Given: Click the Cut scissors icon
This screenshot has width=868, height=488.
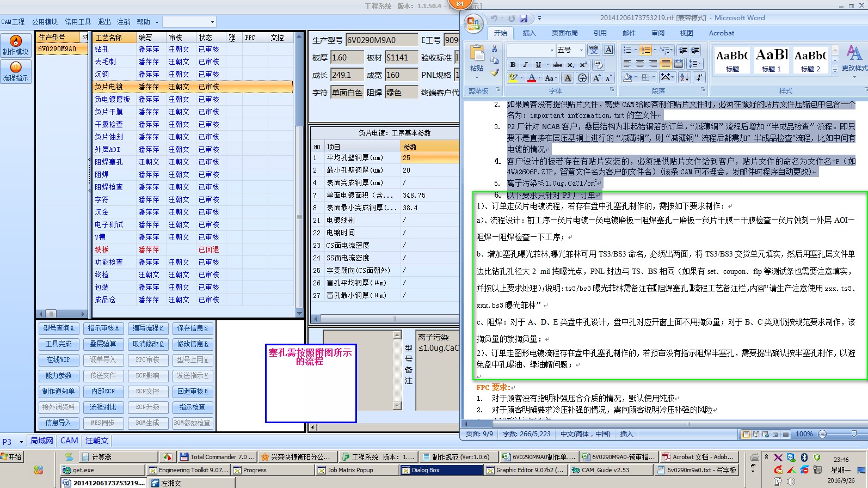Looking at the screenshot, I should (494, 49).
